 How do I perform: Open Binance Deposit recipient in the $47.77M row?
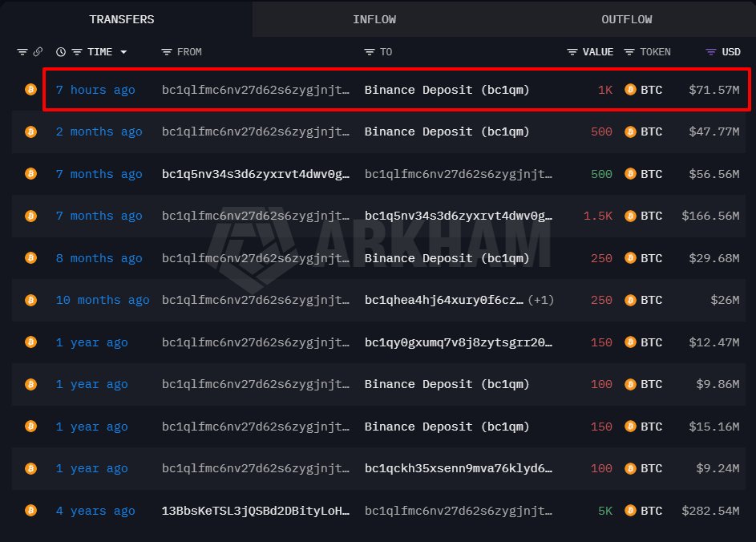point(447,131)
